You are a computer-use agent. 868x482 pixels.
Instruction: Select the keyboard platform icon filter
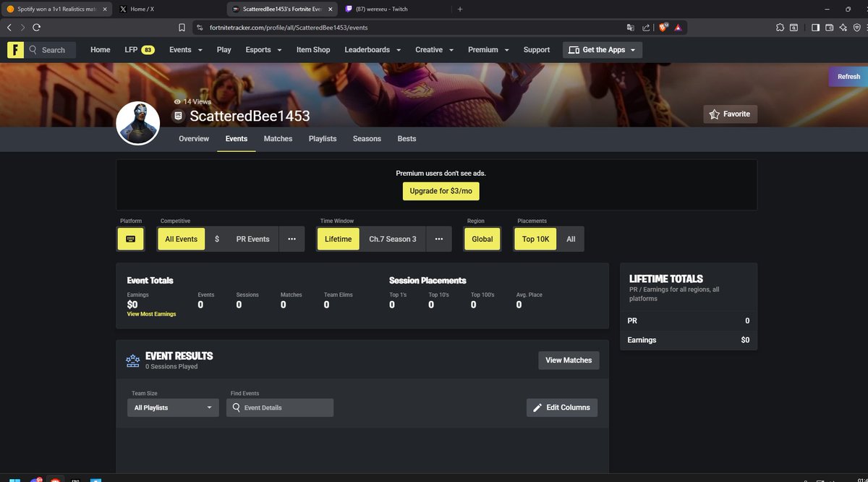(131, 239)
